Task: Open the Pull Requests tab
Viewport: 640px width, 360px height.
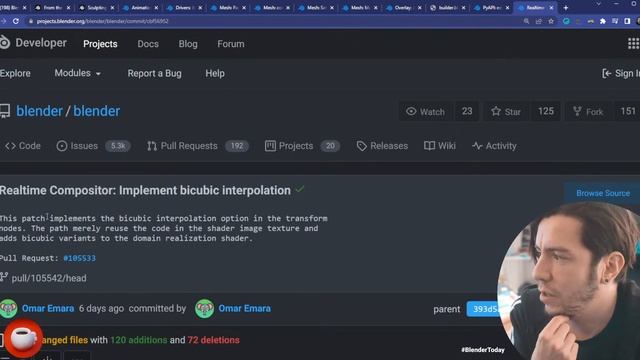Action: (x=198, y=146)
